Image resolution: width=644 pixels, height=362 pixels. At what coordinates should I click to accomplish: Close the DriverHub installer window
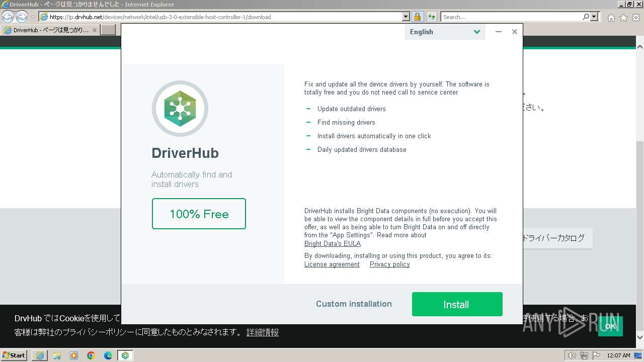click(x=514, y=32)
